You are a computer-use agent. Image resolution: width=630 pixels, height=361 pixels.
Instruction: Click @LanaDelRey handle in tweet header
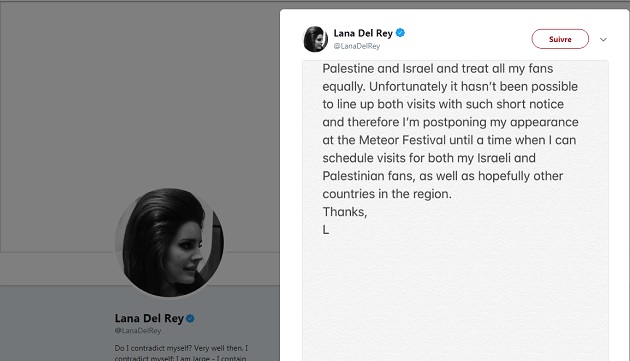pyautogui.click(x=357, y=46)
